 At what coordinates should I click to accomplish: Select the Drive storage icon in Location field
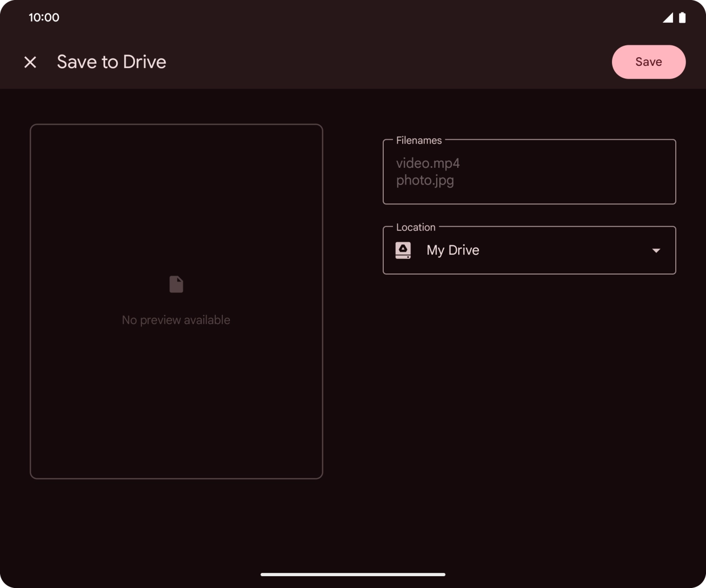[x=403, y=250]
